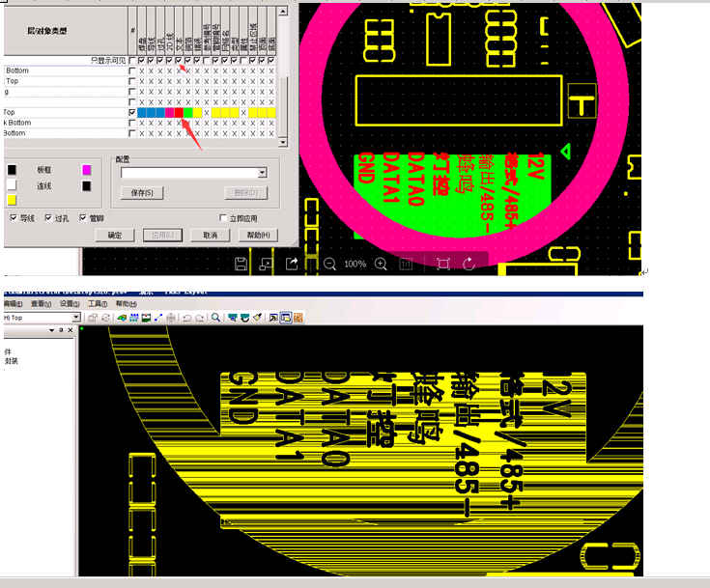The image size is (710, 588).
Task: Uncheck the # checkbox of colored Top row
Action: pos(132,112)
